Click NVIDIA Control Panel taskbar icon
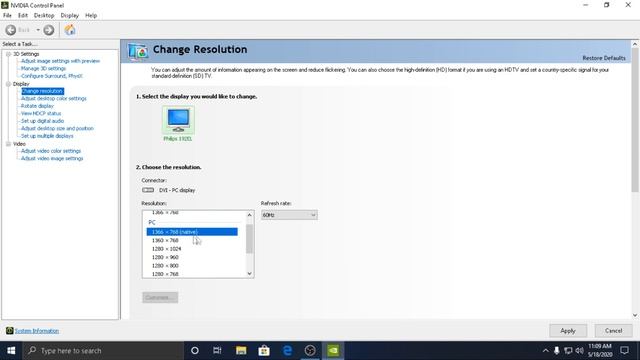Screen dimensions: 640x360 click(333, 351)
